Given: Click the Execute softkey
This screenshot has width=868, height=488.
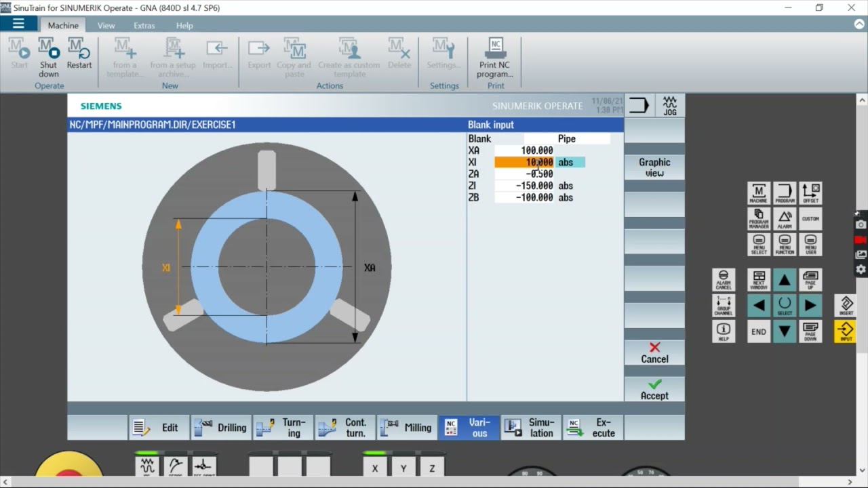Looking at the screenshot, I should point(593,428).
